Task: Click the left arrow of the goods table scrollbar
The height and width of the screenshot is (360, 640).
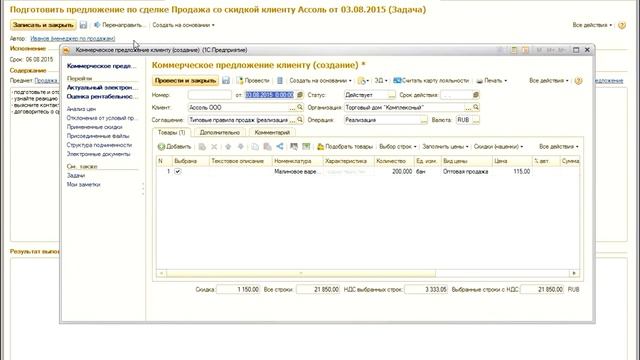Action: click(162, 273)
